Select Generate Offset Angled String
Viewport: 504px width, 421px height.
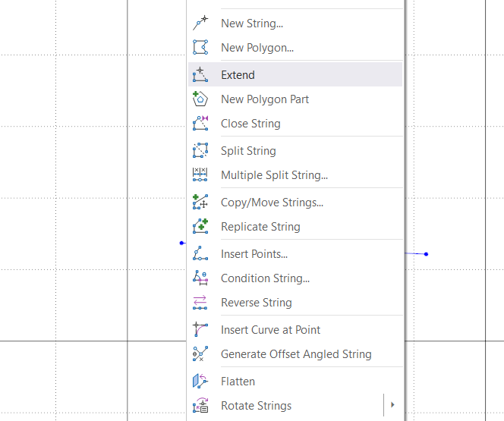[x=296, y=354]
